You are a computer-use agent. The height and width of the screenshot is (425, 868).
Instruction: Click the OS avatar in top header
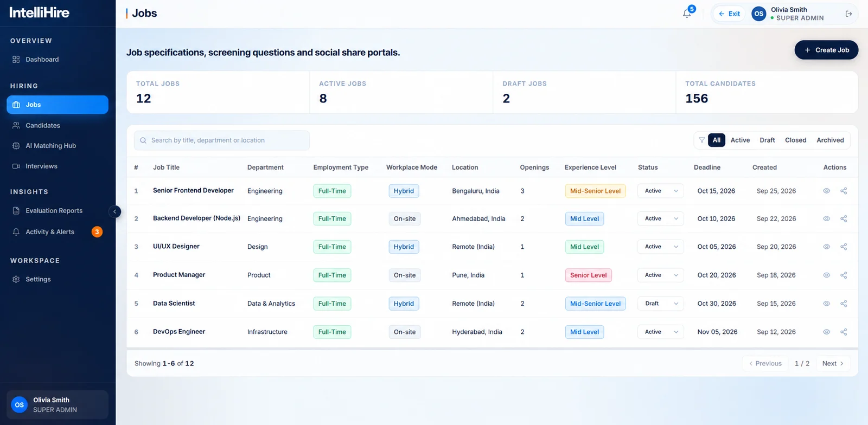(758, 14)
